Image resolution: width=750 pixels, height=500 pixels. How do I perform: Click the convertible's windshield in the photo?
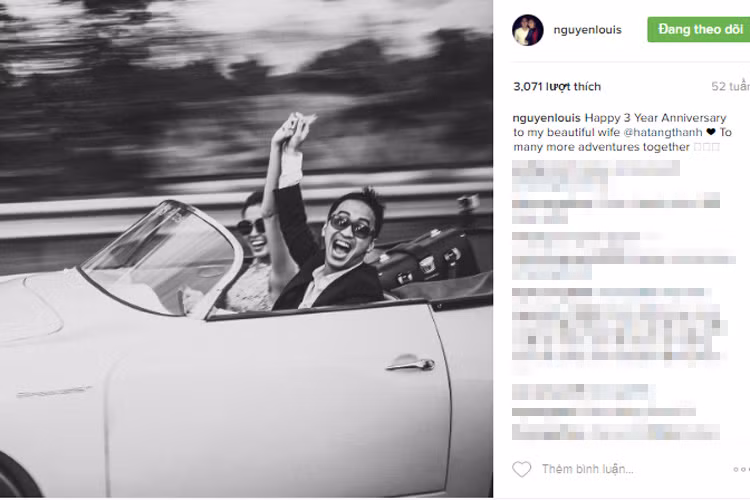163,258
